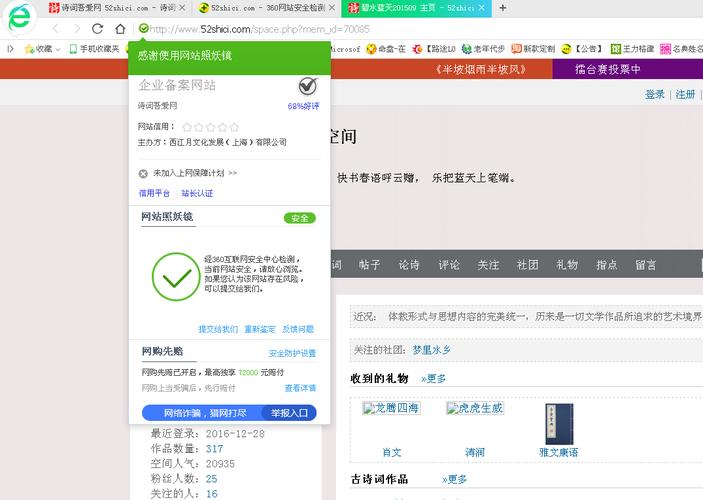Open the 名典姓名 bookmark
The height and width of the screenshot is (500, 703).
point(681,49)
